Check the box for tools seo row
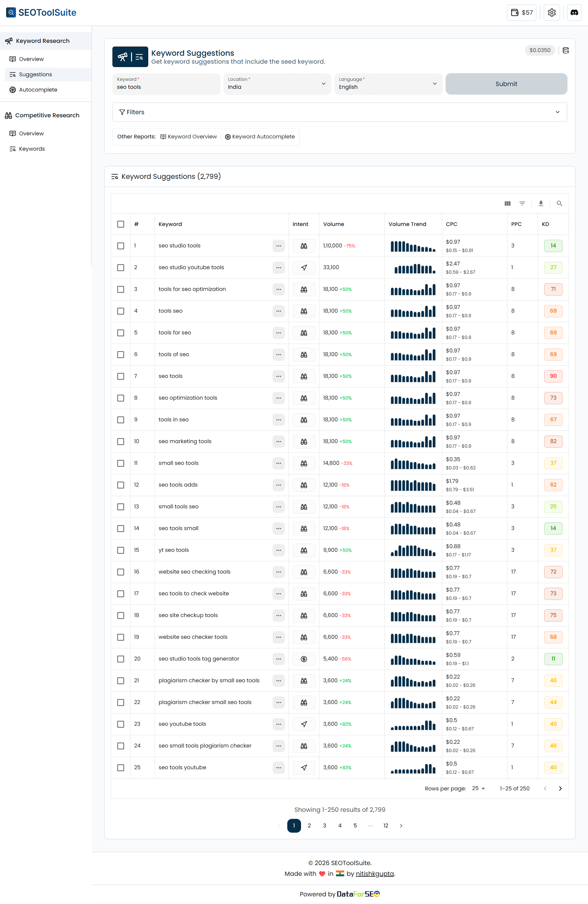The image size is (588, 904). (120, 311)
